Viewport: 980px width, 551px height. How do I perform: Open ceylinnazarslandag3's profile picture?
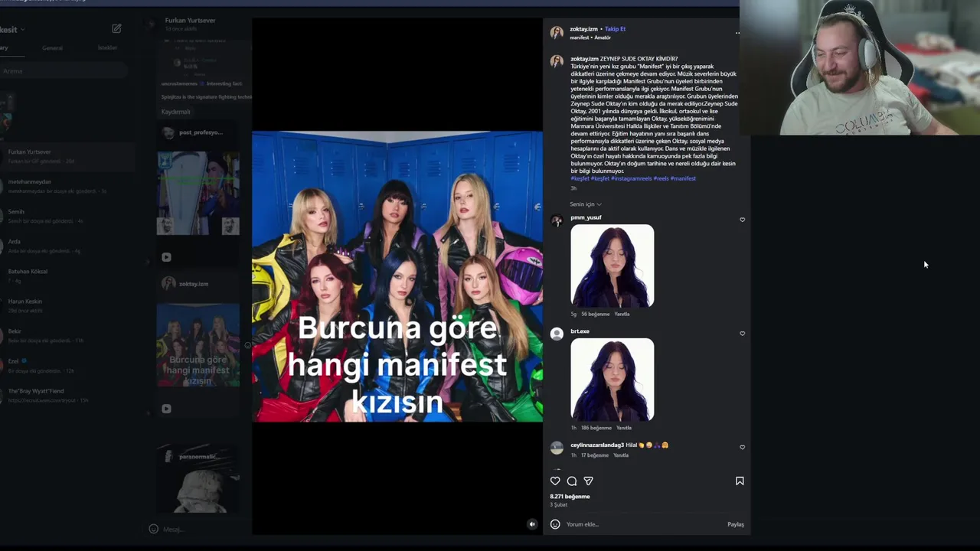557,448
